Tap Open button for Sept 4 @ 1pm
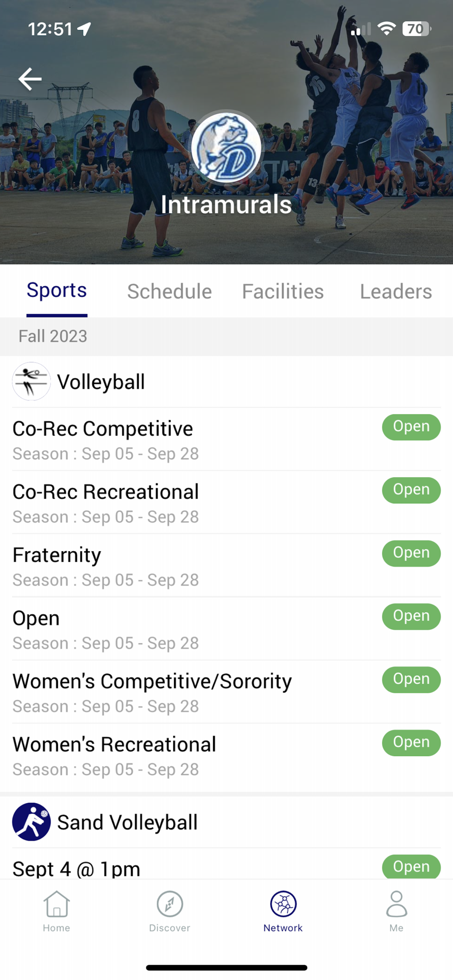The image size is (453, 980). point(411,867)
